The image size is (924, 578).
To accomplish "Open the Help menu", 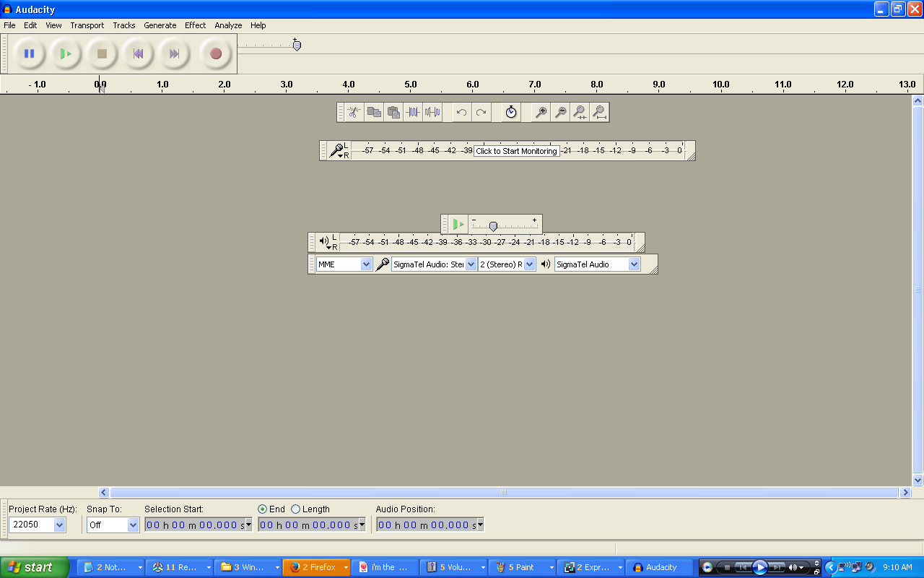I will click(x=258, y=25).
